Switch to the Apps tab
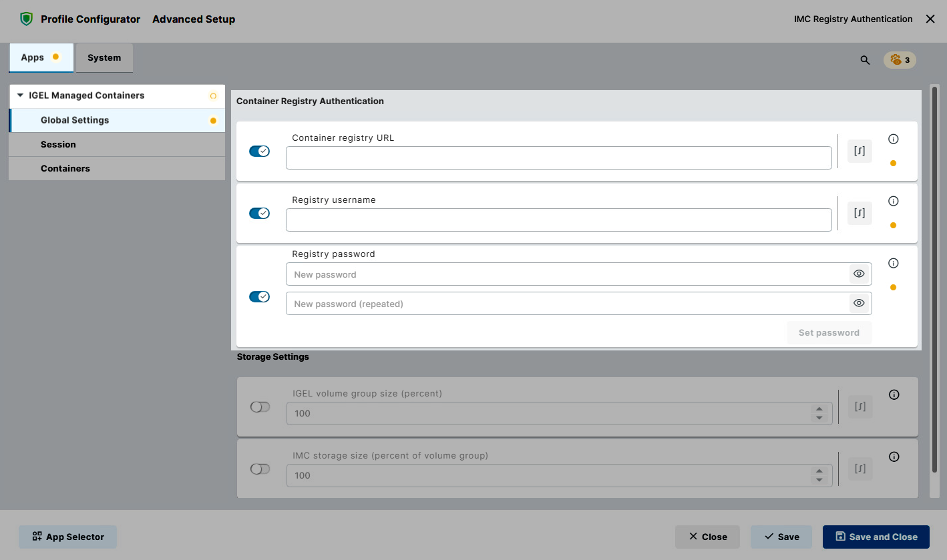Viewport: 947px width, 560px height. point(41,57)
